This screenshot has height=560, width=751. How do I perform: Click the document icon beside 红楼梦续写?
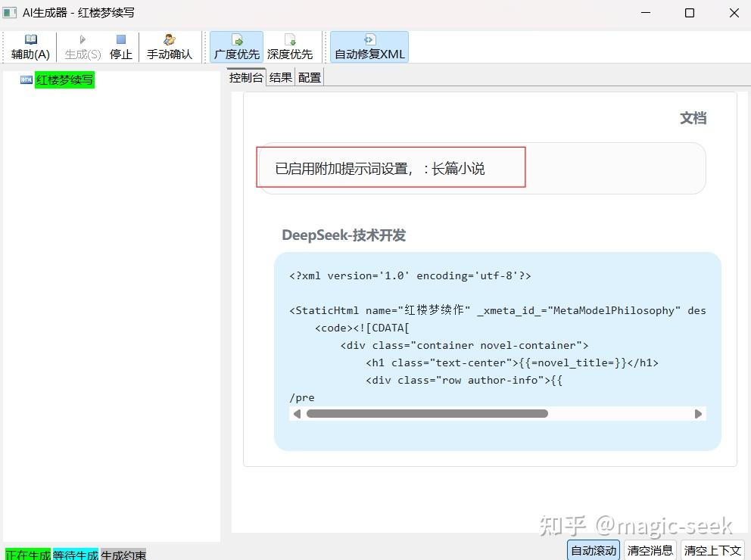pos(26,79)
